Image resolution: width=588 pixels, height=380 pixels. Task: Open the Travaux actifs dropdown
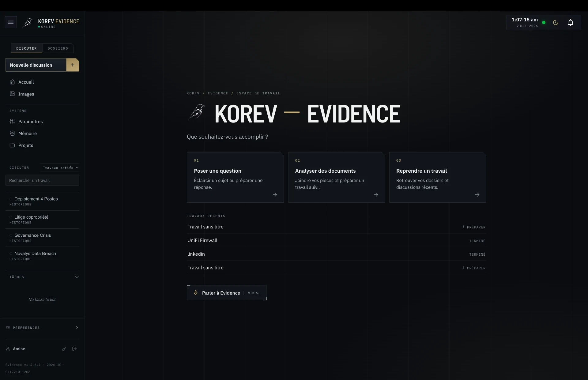pyautogui.click(x=59, y=168)
